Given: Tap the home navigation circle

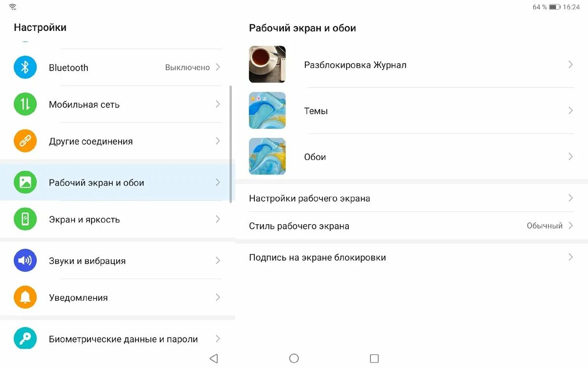Looking at the screenshot, I should click(x=294, y=358).
